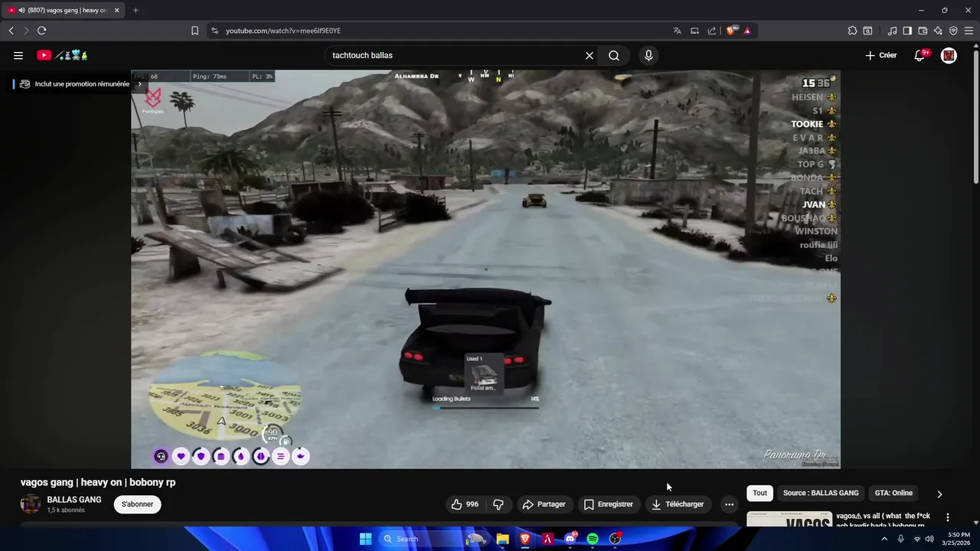This screenshot has height=551, width=980.
Task: Open the browser extensions puzzle icon
Action: 852,31
